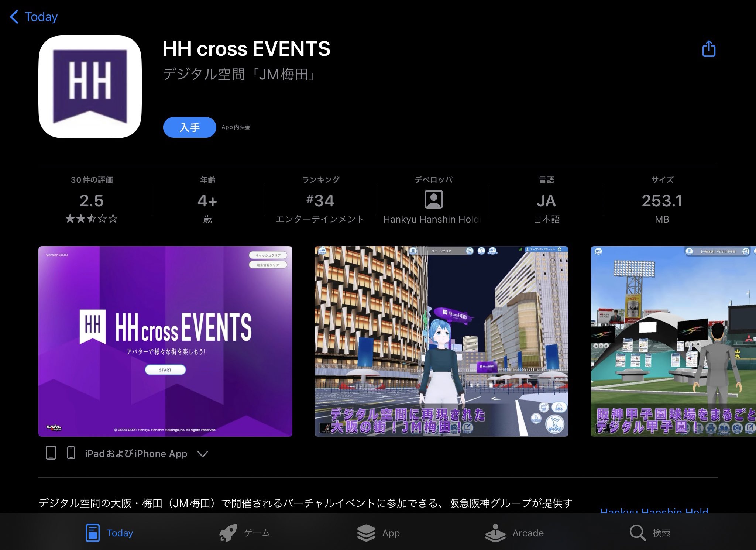The height and width of the screenshot is (550, 756).
Task: Open the JM Umeda city avatar screenshot
Action: tap(441, 341)
